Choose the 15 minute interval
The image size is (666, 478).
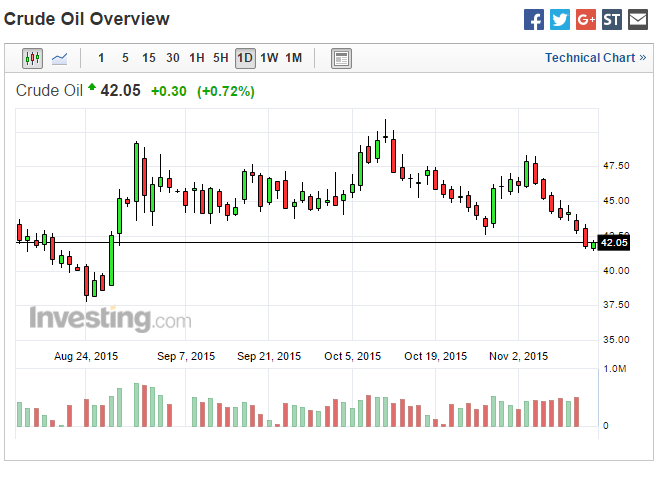tap(149, 58)
